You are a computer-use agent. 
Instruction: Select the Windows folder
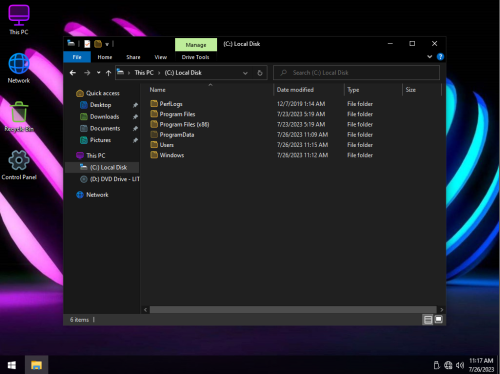tap(172, 155)
